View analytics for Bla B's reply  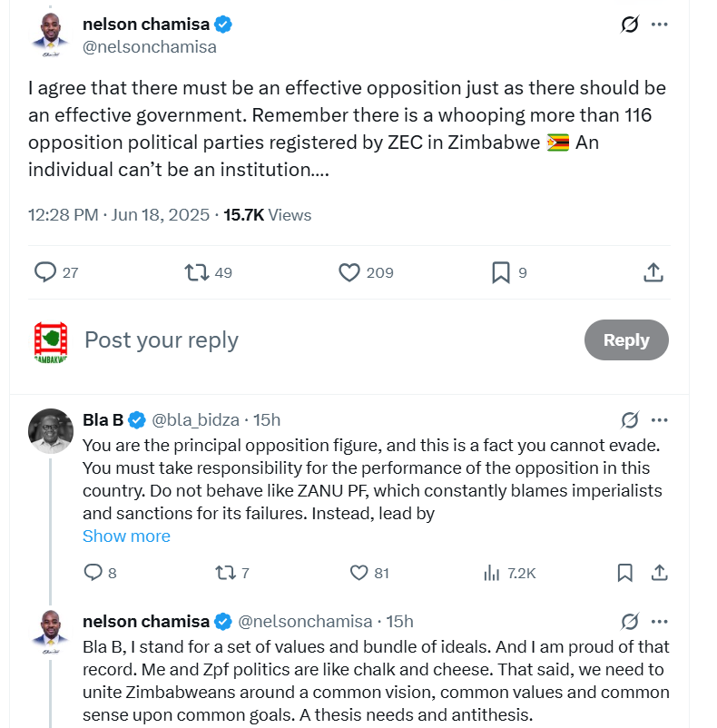[x=493, y=573]
